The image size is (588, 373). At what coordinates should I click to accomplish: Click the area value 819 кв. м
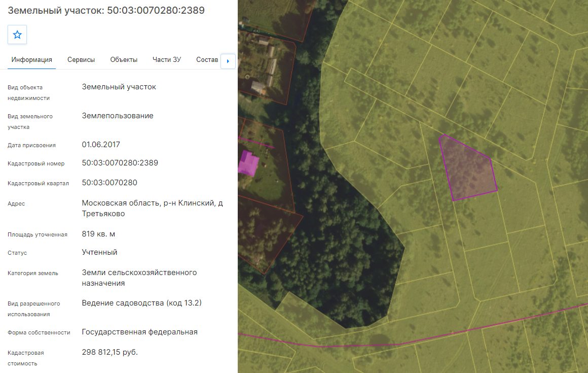[x=99, y=234]
